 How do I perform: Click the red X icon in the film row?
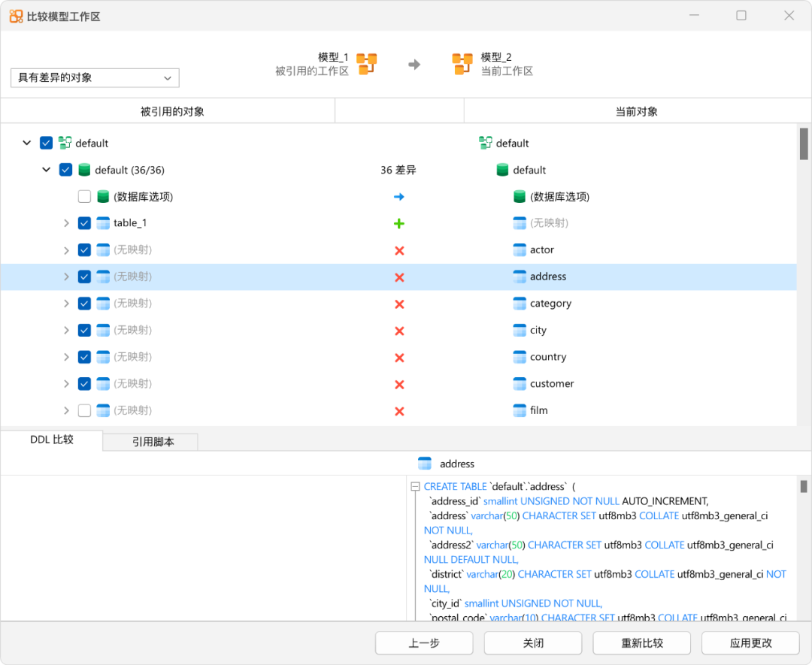pos(399,412)
